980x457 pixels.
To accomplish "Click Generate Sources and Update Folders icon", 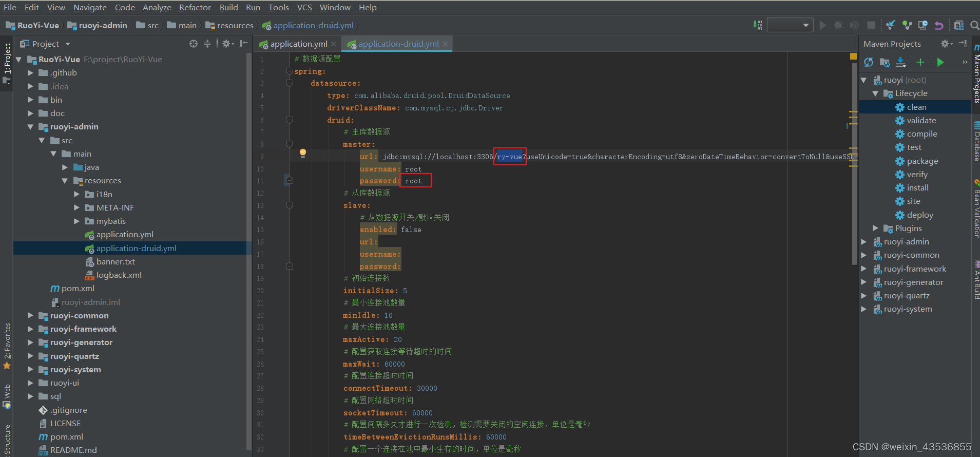I will click(x=885, y=62).
